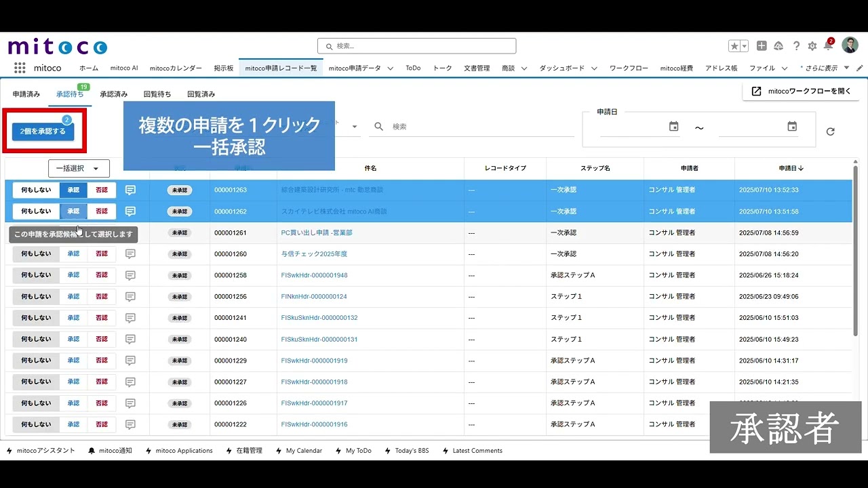Select 否認 for record 000001262

(102, 211)
